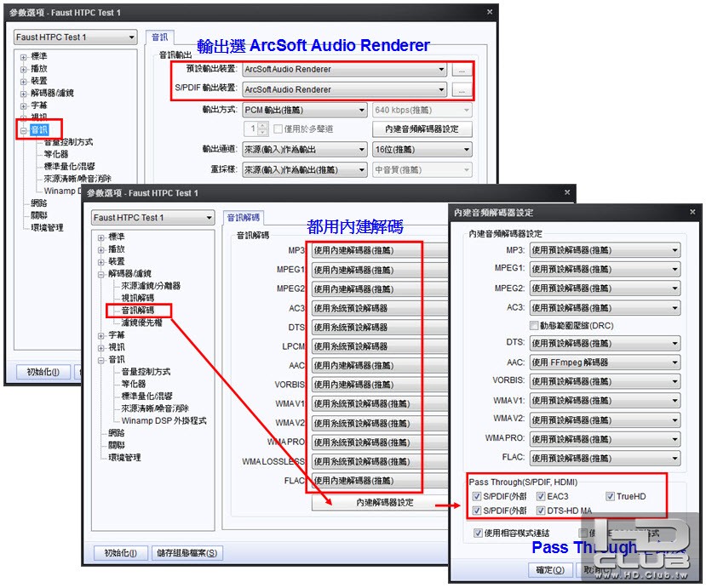Open 16位(推薦) bit depth dropdown
This screenshot has height=588, width=706.
coord(422,150)
